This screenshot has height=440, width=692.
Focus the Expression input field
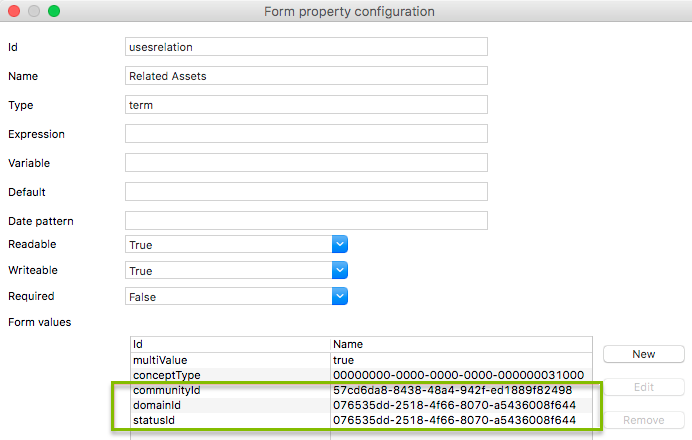coord(305,134)
